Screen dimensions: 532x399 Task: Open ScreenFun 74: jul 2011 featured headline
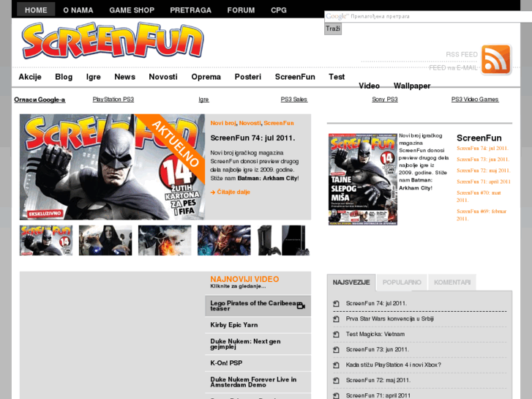(x=252, y=138)
